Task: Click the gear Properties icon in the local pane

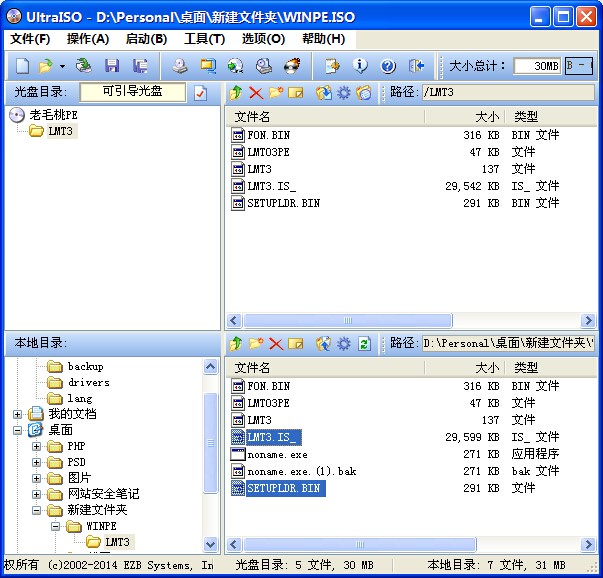Action: [343, 343]
